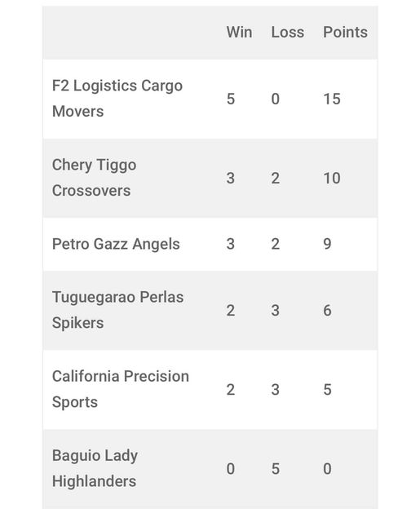Screen dimensions: 420x522
Task: Select the Chery Tiggo Crossovers team name
Action: coord(94,178)
